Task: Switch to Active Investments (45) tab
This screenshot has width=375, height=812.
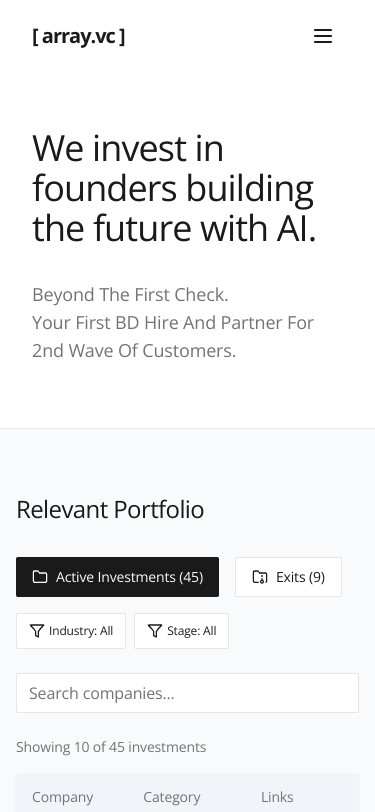Action: (x=118, y=577)
